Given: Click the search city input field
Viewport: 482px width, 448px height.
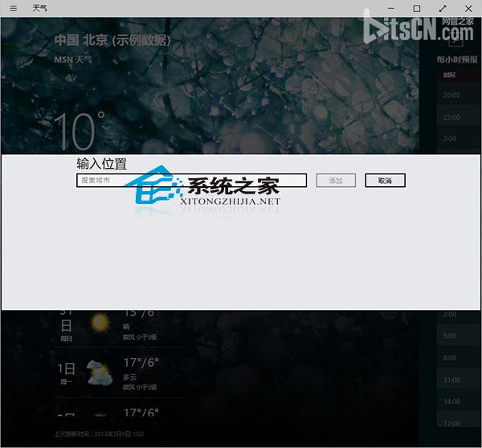Looking at the screenshot, I should point(191,181).
